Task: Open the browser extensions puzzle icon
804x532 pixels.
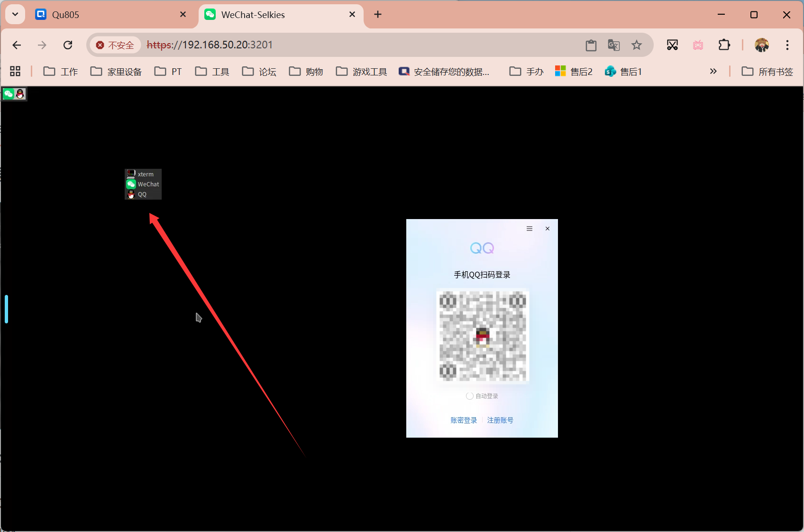Action: pyautogui.click(x=724, y=45)
